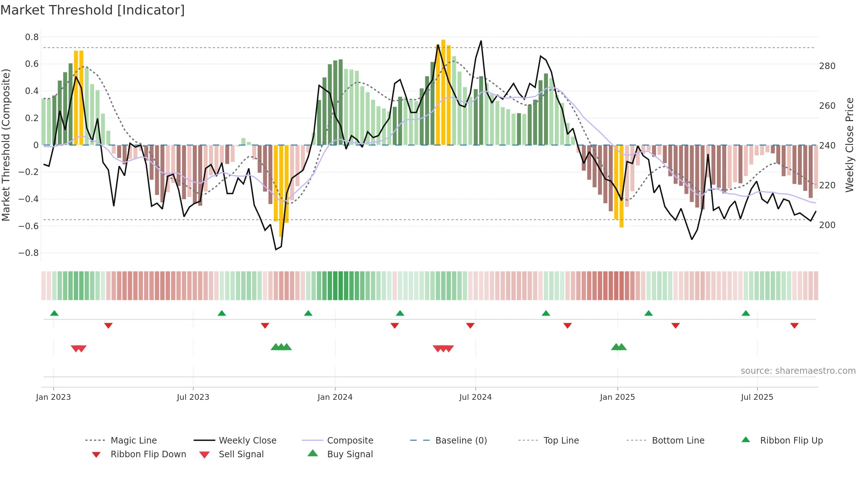The image size is (868, 488).
Task: Toggle the Sell Signal legend entry
Action: pyautogui.click(x=231, y=454)
